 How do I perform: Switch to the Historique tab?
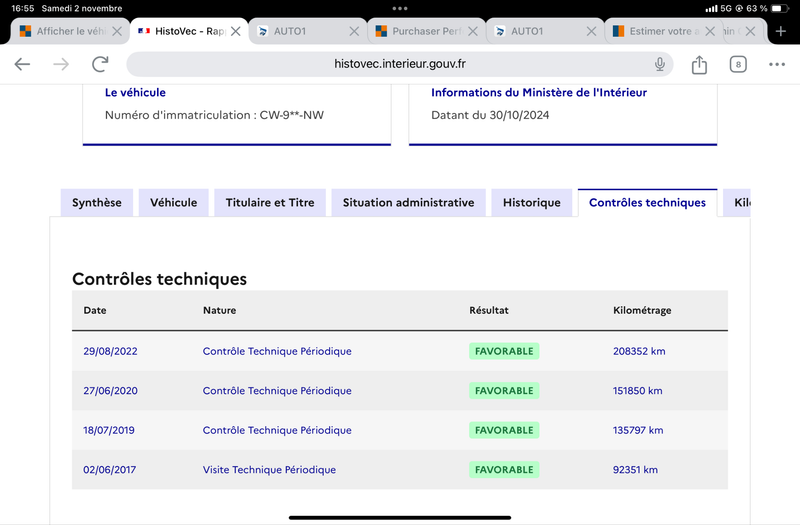tap(532, 203)
